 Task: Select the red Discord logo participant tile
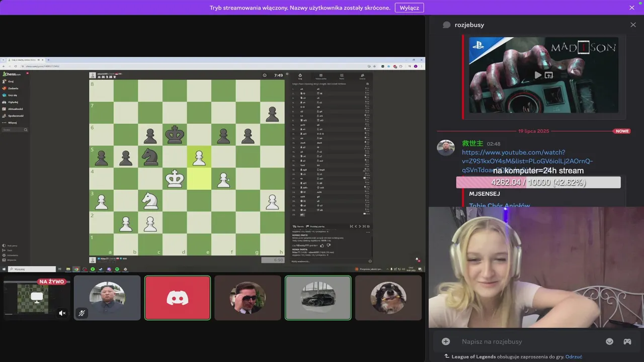[178, 298]
